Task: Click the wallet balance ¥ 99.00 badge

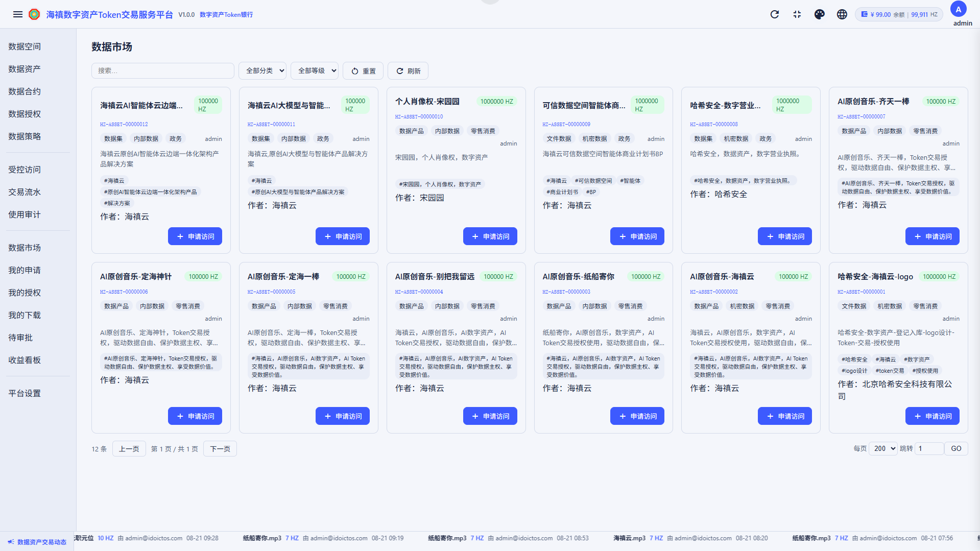Action: (x=899, y=14)
